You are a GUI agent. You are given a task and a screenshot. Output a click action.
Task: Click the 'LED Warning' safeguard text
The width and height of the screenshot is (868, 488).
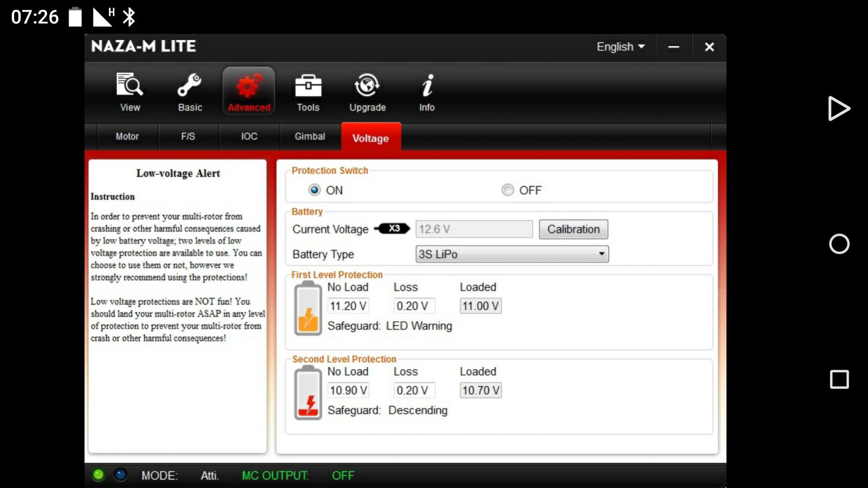coord(419,326)
